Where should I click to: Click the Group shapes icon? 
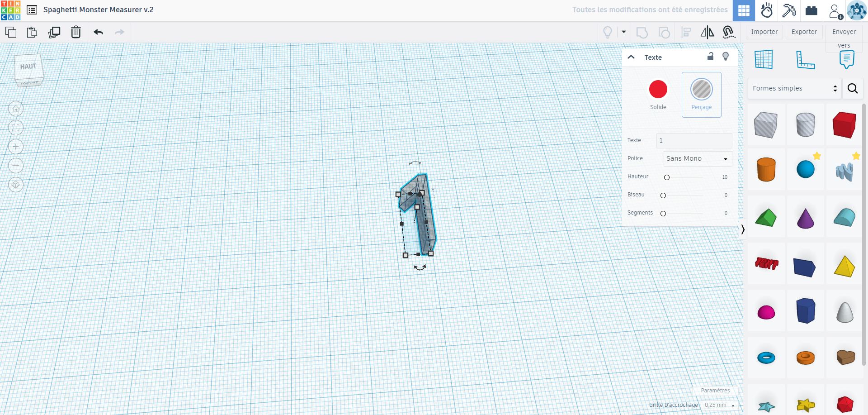tap(642, 33)
